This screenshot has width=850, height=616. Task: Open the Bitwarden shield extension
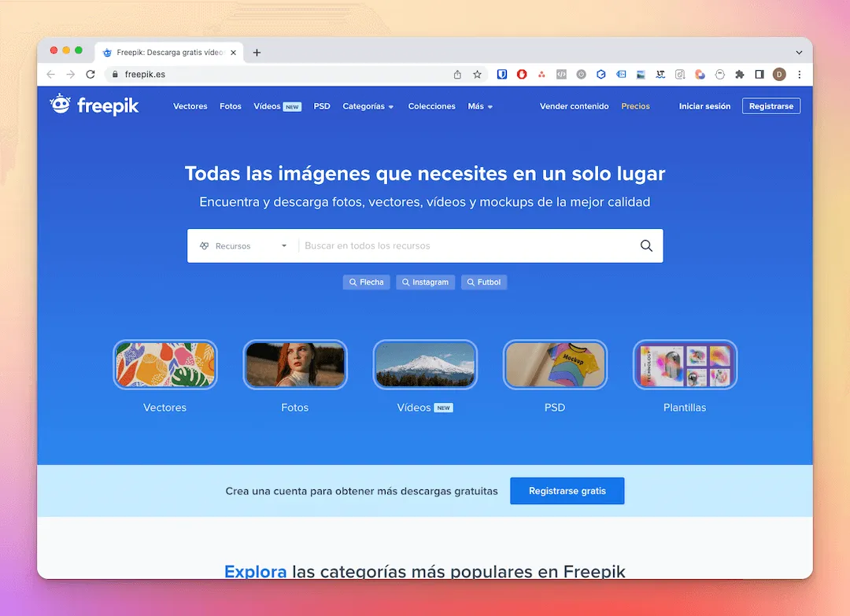click(502, 74)
